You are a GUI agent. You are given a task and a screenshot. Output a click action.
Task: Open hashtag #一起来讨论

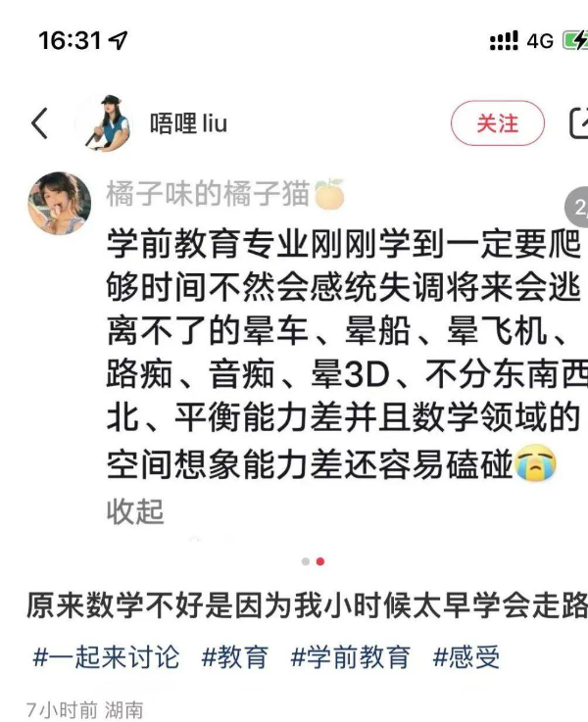(x=106, y=656)
